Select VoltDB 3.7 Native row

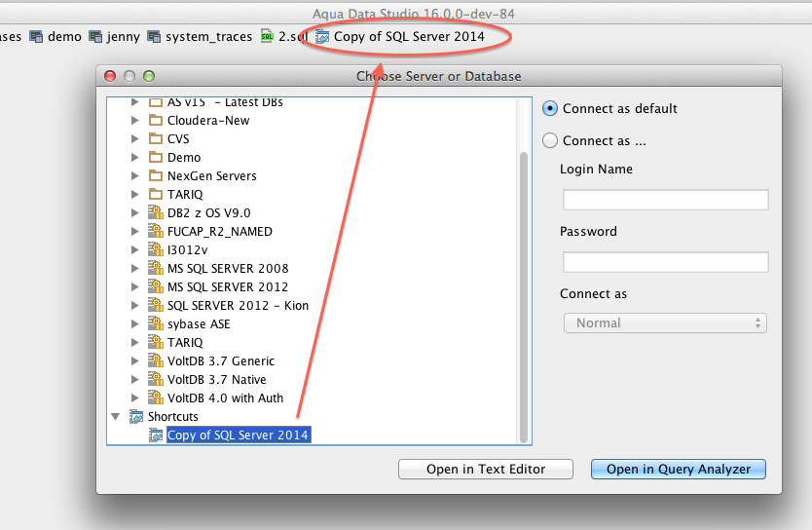(216, 379)
